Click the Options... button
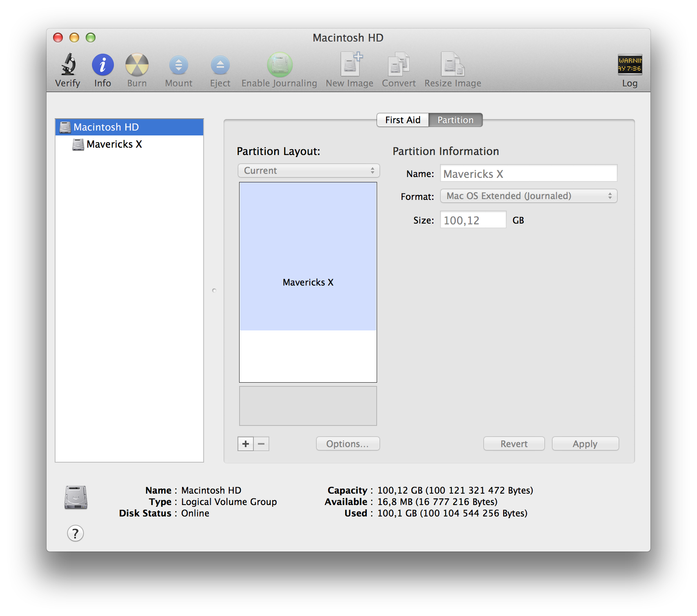Viewport: 697px width, 616px height. pos(348,444)
